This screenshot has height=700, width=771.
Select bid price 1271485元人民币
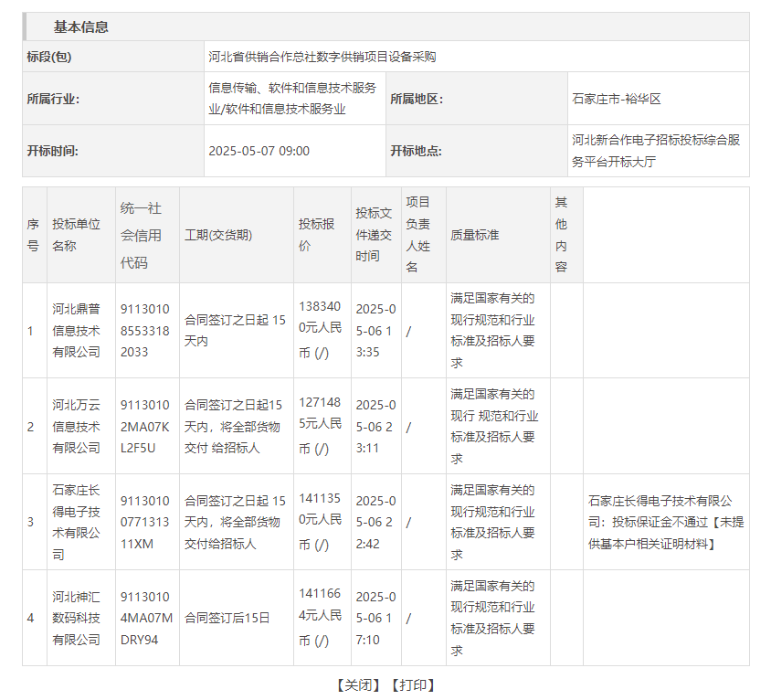click(x=320, y=426)
